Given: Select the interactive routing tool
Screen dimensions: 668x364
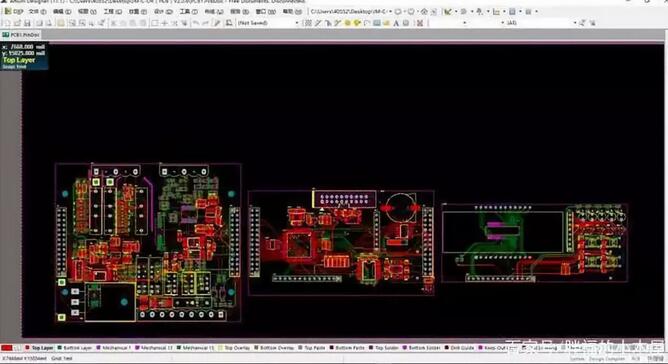Looking at the screenshot, I should coord(318,23).
